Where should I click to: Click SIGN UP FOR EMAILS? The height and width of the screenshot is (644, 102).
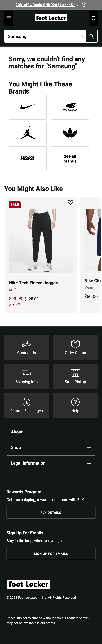[x=51, y=554]
